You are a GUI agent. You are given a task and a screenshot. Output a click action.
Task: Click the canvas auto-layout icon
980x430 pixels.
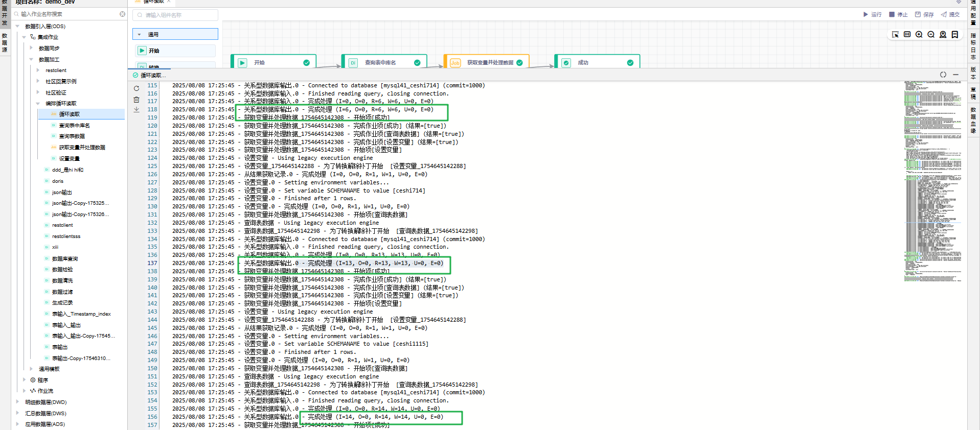pos(907,35)
